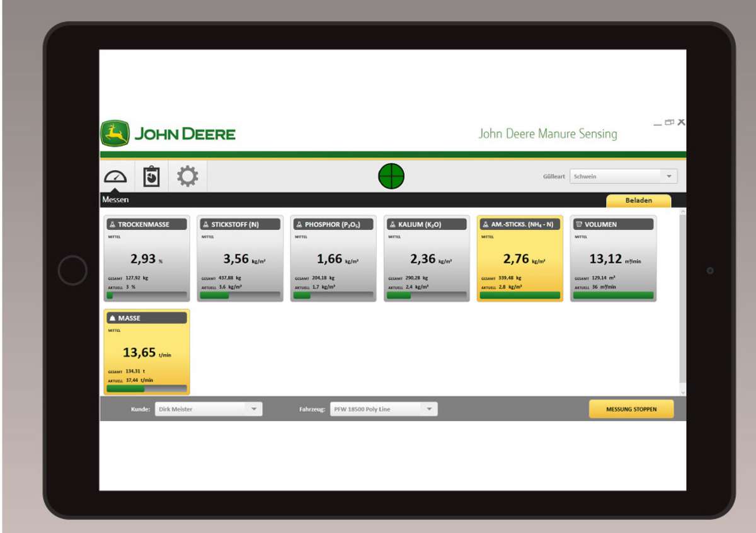Click the green crosshair status indicator

(391, 176)
